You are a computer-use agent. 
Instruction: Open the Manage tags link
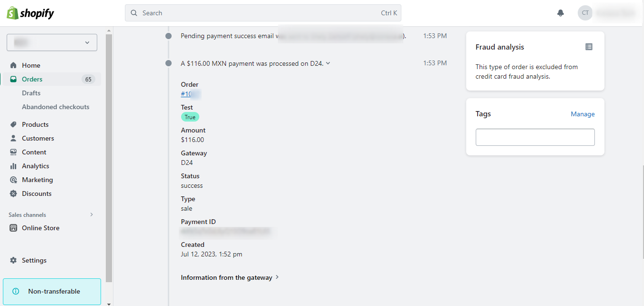(583, 114)
